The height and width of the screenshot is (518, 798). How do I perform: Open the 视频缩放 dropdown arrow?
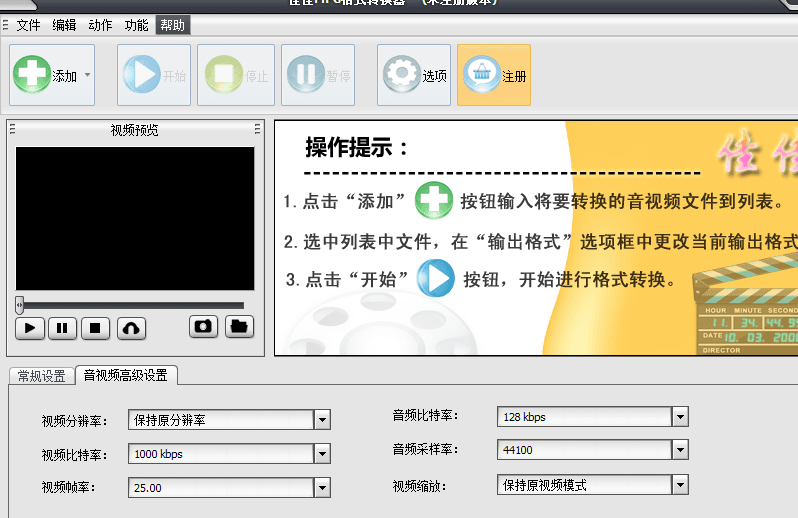pyautogui.click(x=680, y=484)
